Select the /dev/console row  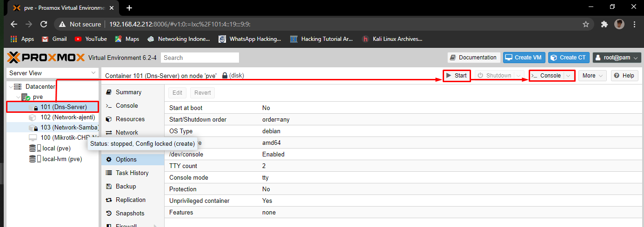click(x=404, y=154)
